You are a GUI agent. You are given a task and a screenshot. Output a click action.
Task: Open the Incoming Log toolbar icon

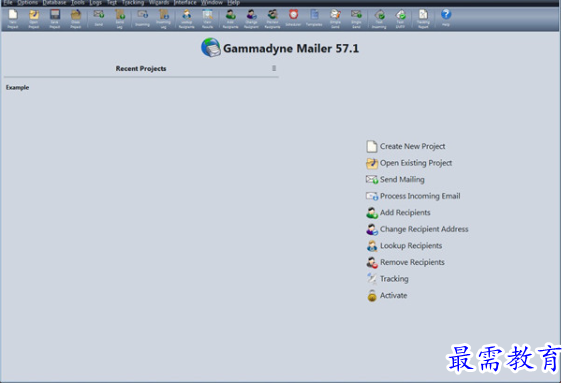(x=164, y=18)
